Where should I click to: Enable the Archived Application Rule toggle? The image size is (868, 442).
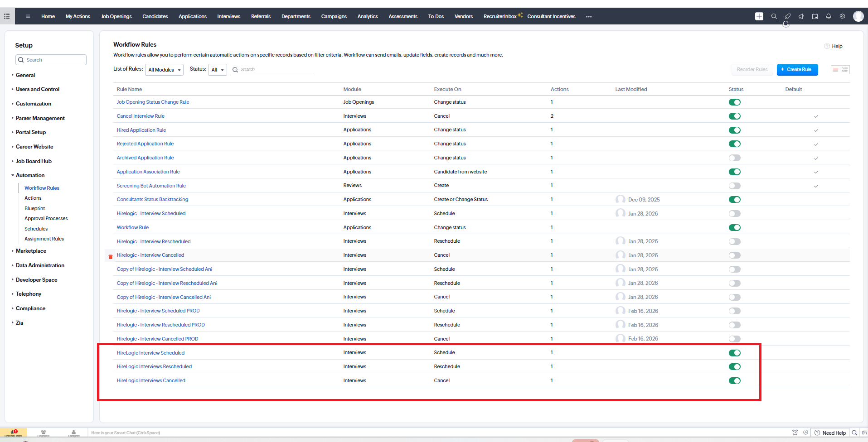734,158
